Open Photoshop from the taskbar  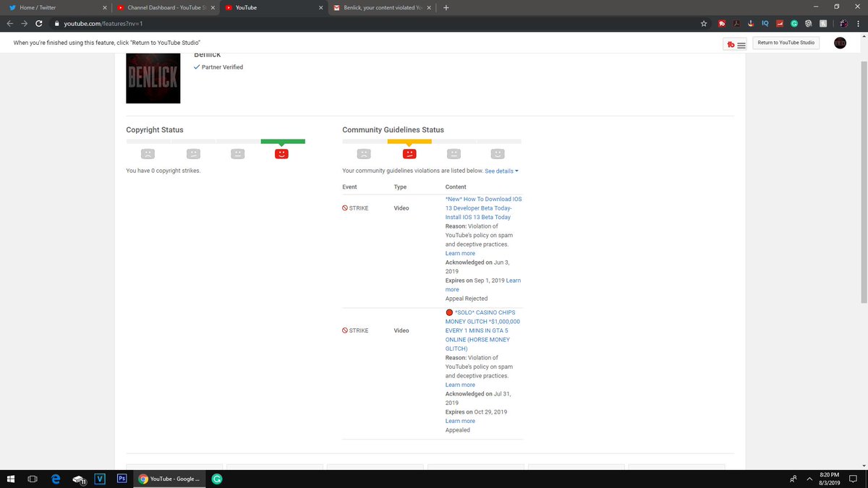[122, 479]
